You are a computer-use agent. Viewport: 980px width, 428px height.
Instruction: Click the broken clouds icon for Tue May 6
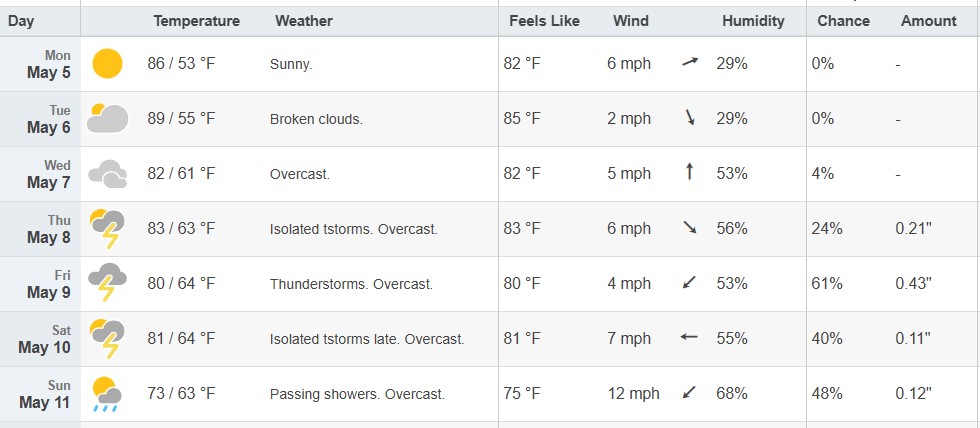[x=108, y=118]
